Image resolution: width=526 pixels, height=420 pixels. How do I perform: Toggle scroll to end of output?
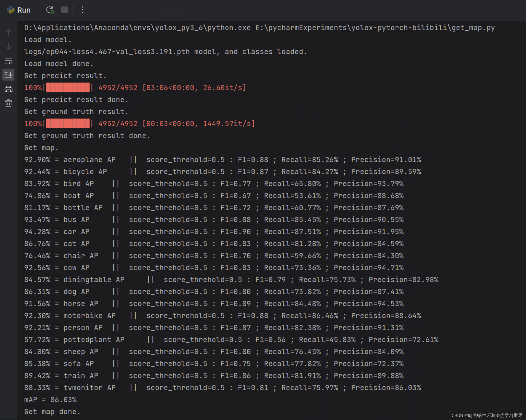pos(9,75)
